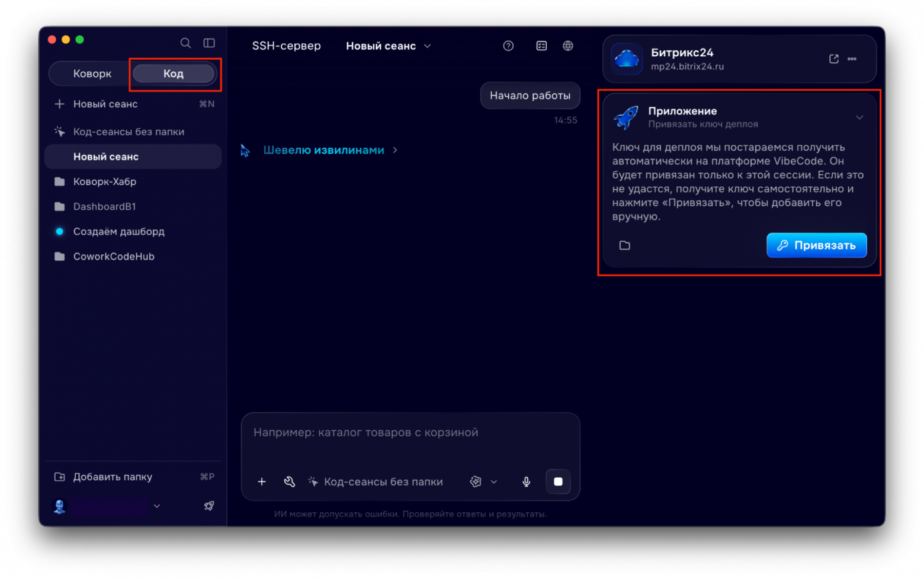924x578 pixels.
Task: Toggle the sidebar panel layout icon
Action: [209, 43]
